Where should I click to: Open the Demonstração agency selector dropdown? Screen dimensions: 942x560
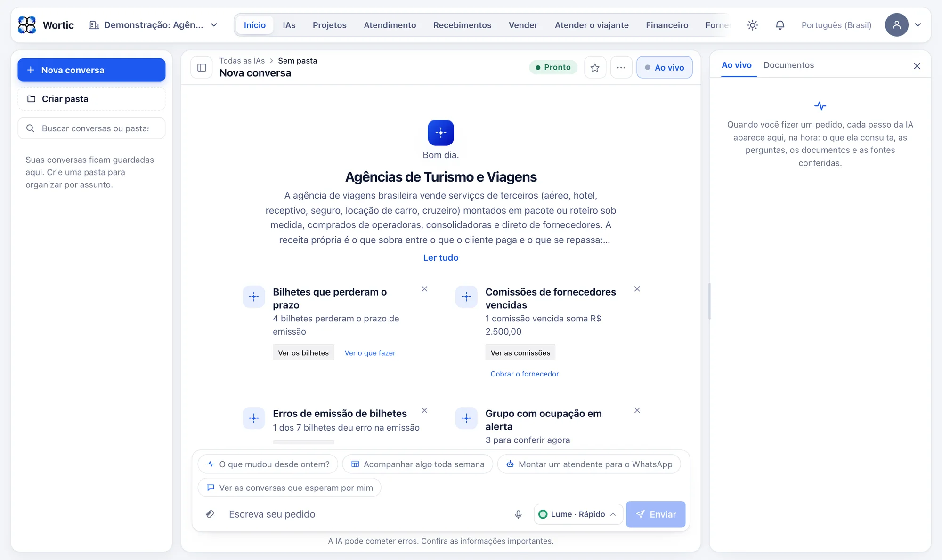(154, 25)
